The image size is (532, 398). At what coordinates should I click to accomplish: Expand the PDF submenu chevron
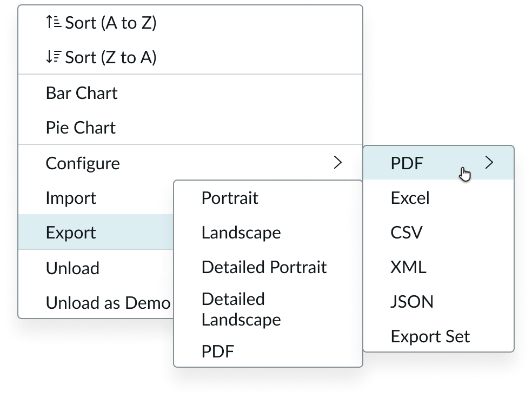(489, 163)
